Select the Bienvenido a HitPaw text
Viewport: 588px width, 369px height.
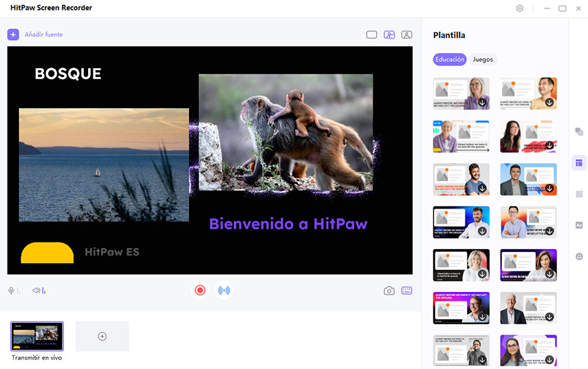[x=288, y=224]
